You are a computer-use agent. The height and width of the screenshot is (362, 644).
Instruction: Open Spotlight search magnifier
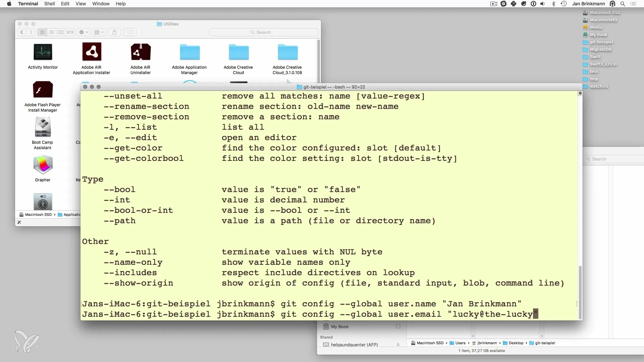click(x=623, y=4)
